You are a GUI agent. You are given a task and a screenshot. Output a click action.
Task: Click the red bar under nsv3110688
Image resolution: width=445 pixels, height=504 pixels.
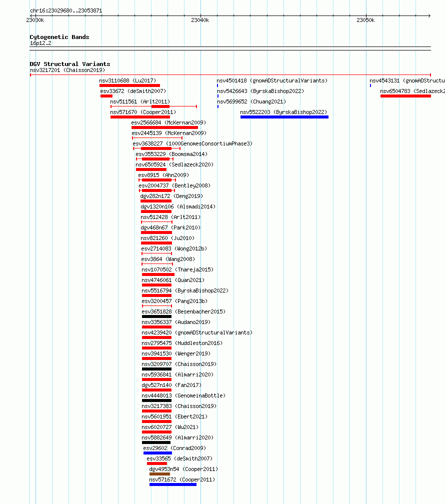(x=129, y=85)
